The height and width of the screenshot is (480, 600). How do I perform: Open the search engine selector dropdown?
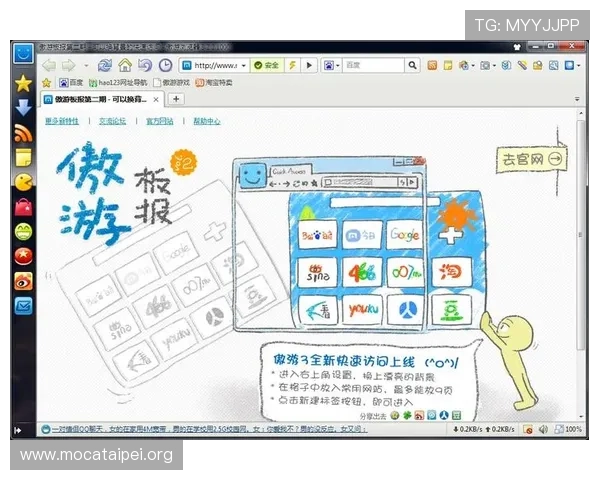(332, 65)
